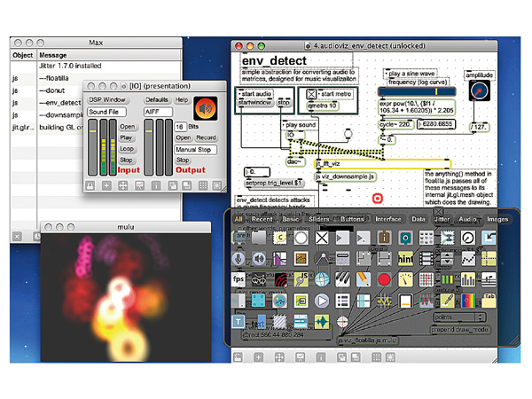
Task: Pick the eyedropper icon in palette
Action: click(x=447, y=301)
